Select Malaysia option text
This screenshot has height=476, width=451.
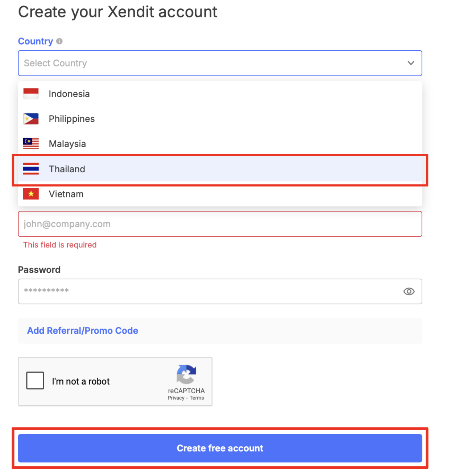[67, 144]
